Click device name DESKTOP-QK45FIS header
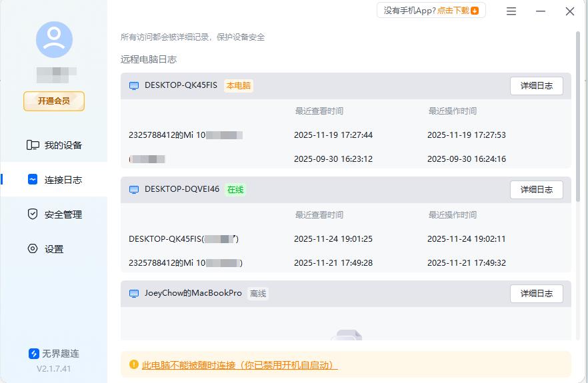This screenshot has width=588, height=383. (181, 85)
